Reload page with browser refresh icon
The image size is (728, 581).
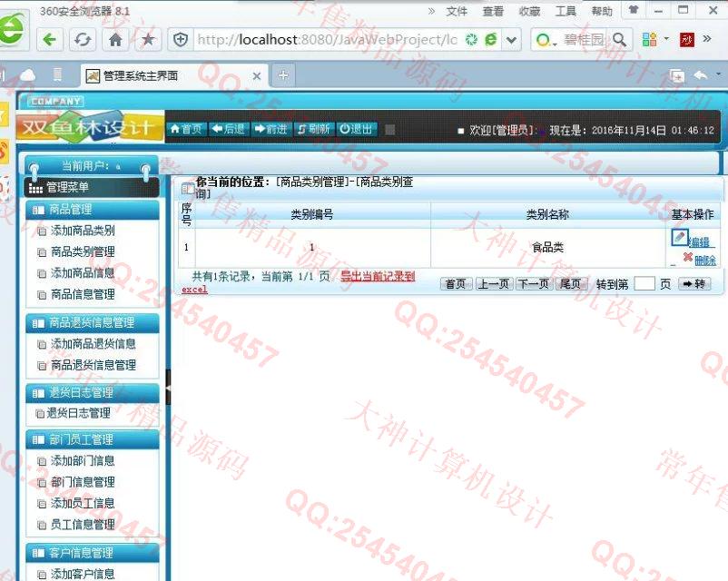(83, 40)
